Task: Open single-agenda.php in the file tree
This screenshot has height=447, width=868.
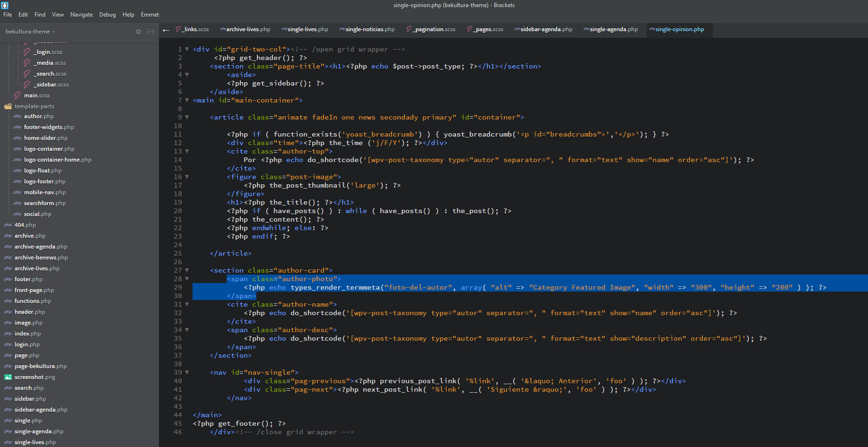Action: tap(39, 431)
